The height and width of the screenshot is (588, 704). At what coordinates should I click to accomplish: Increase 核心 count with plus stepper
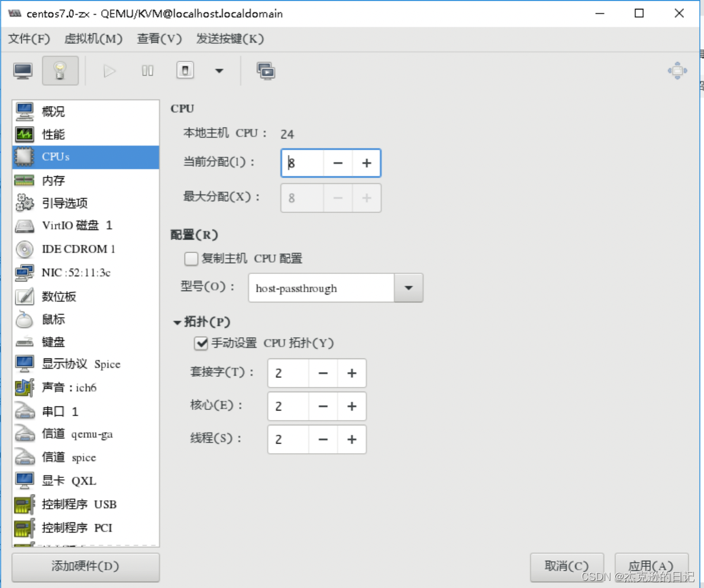coord(351,406)
